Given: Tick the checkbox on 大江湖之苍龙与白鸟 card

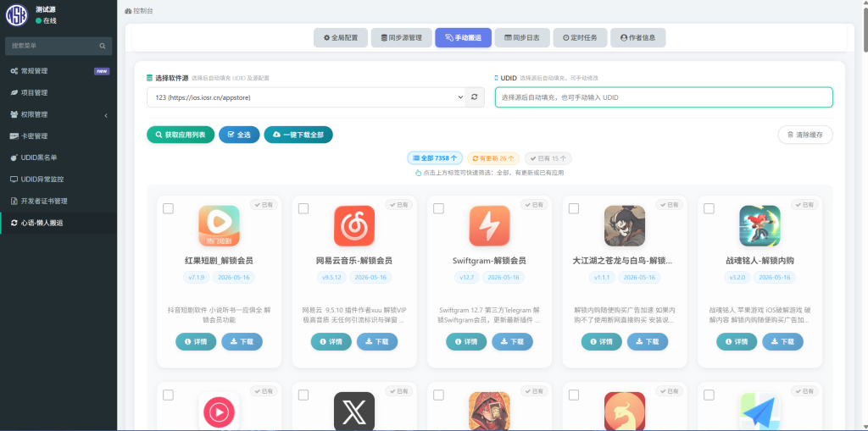Looking at the screenshot, I should click(574, 208).
